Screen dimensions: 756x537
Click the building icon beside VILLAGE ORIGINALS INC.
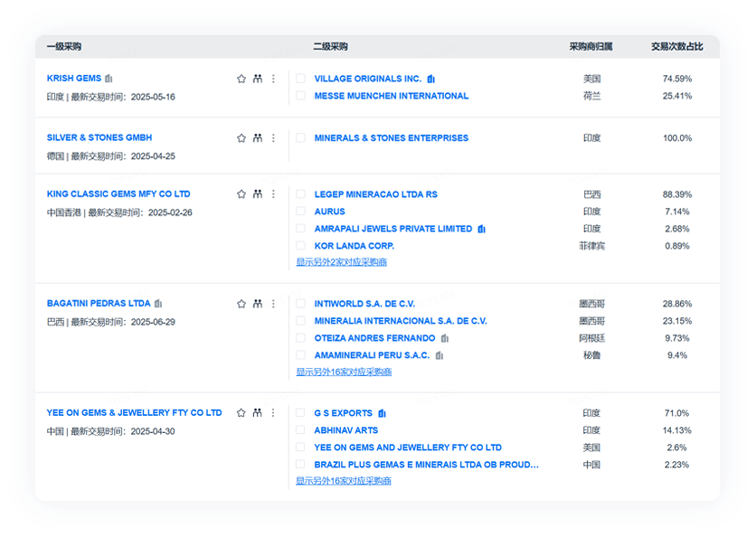431,79
